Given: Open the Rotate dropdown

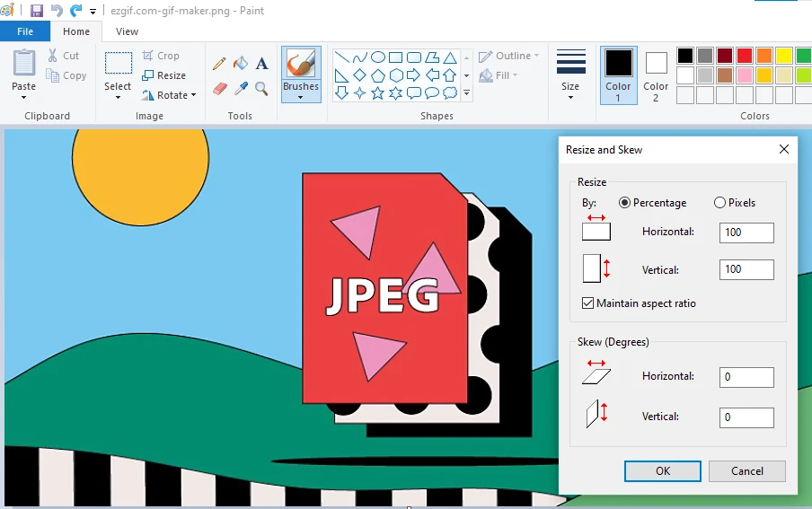Looking at the screenshot, I should (170, 95).
